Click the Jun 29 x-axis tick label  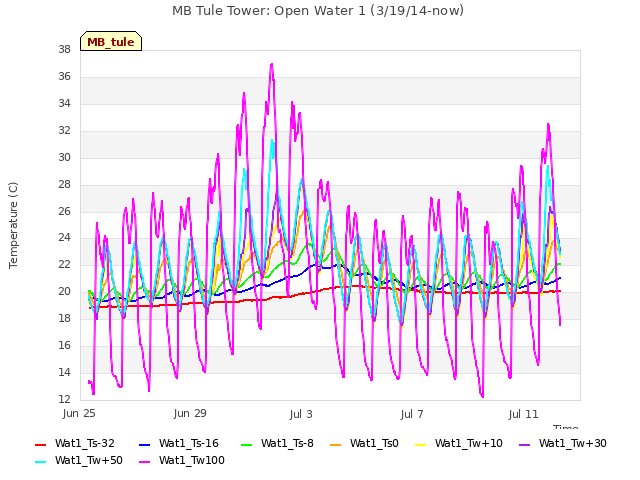pos(190,414)
